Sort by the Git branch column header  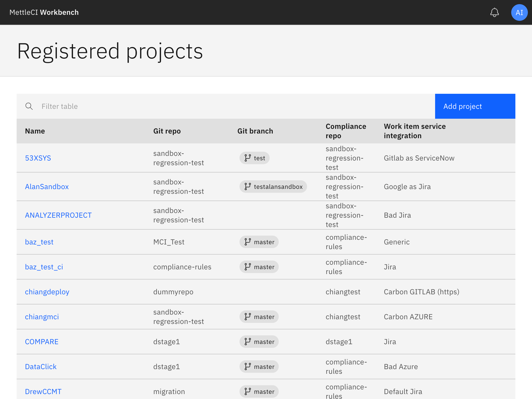(255, 131)
